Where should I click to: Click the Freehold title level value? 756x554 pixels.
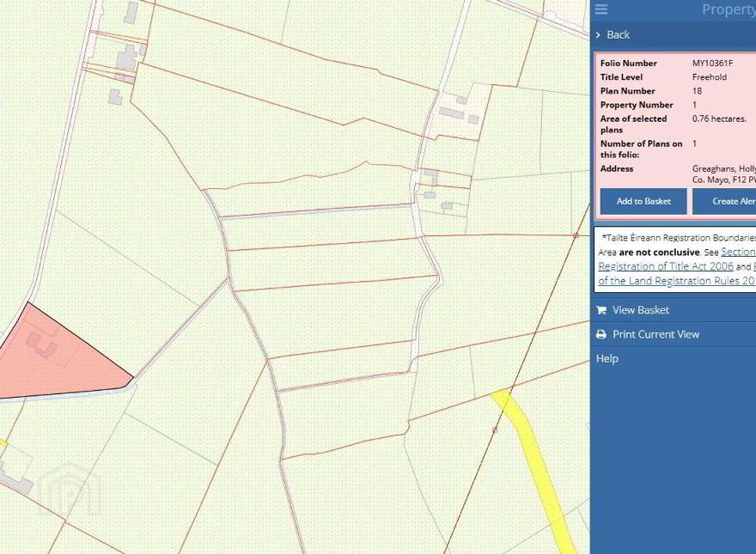click(x=710, y=77)
